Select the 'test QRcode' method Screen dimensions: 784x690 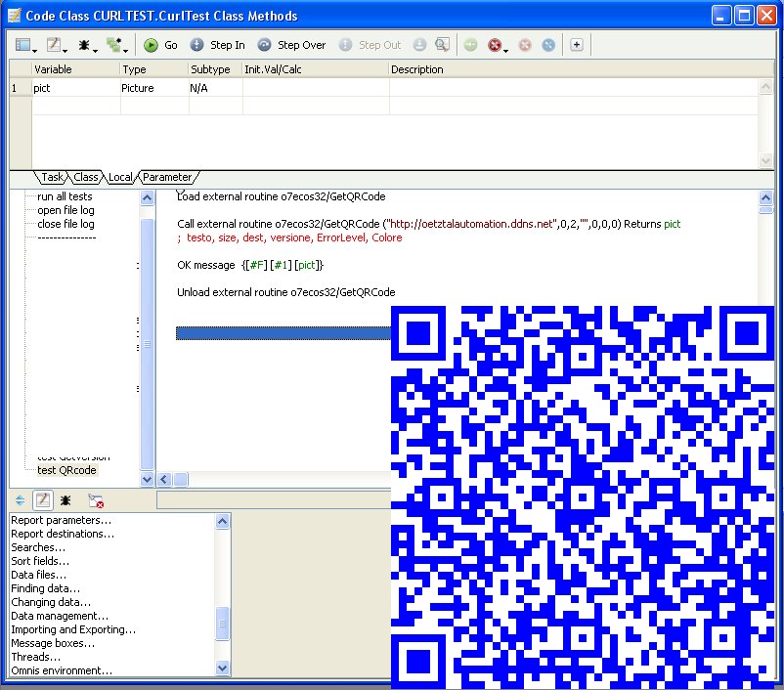[66, 470]
